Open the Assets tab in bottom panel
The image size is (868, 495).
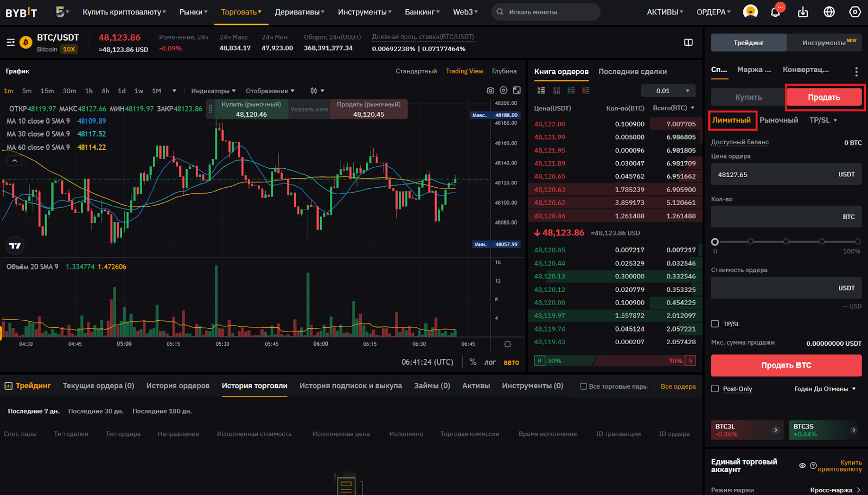476,386
